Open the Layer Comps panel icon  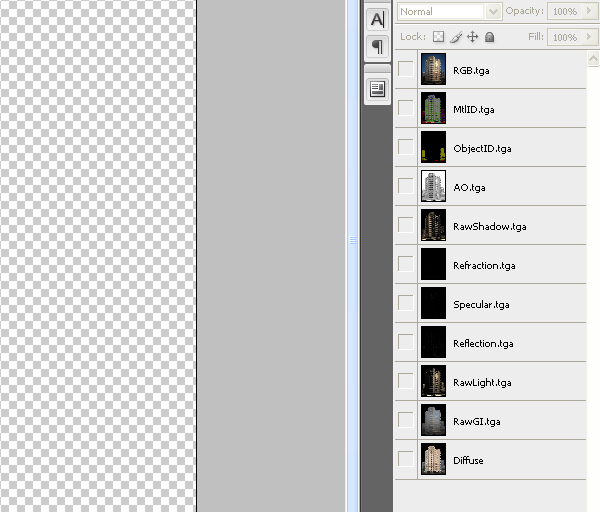click(377, 89)
